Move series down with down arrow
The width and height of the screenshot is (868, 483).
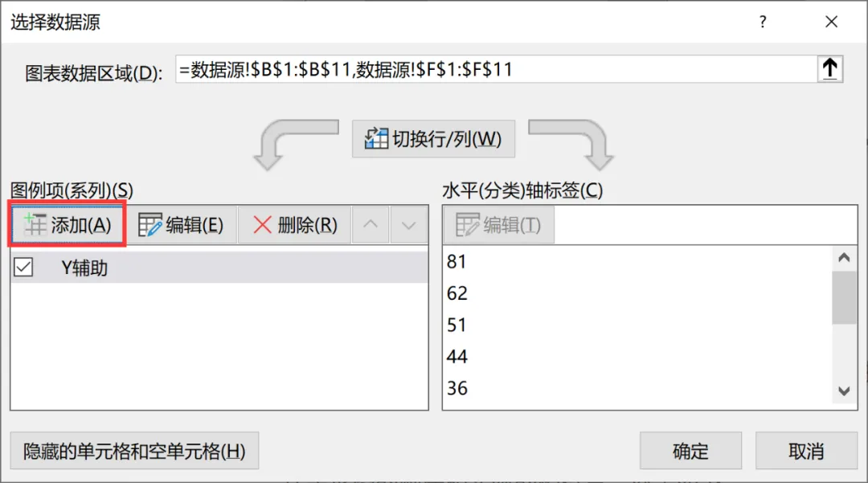pyautogui.click(x=408, y=225)
